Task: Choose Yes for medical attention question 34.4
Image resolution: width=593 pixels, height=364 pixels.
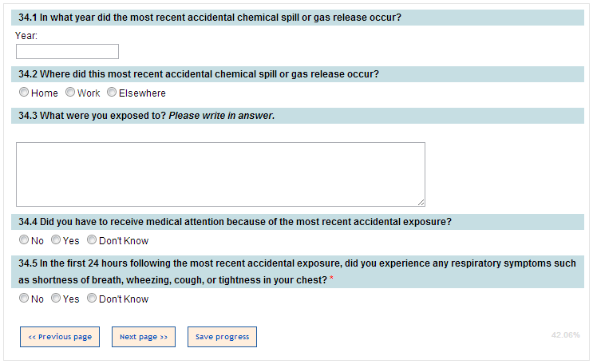Action: (56, 240)
